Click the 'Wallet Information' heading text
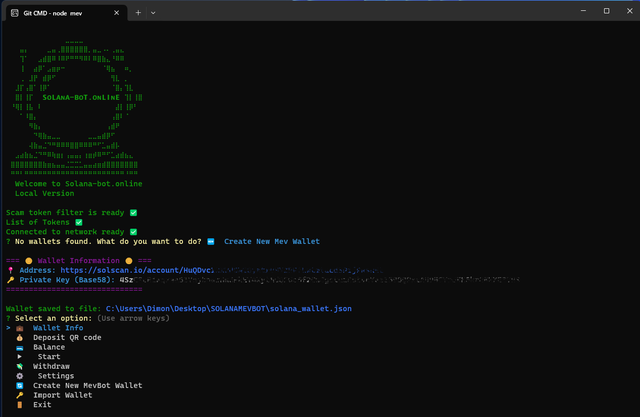This screenshot has height=417, width=640. pos(78,261)
